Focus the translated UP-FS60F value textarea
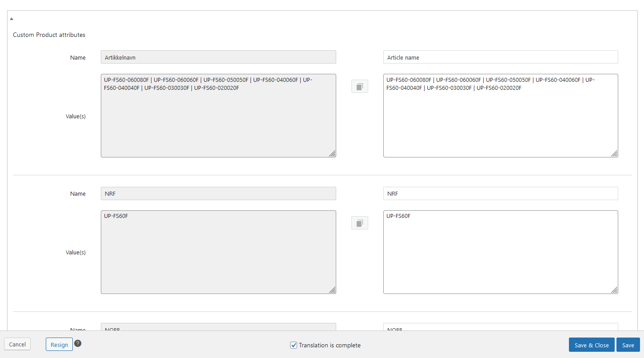 (x=501, y=252)
